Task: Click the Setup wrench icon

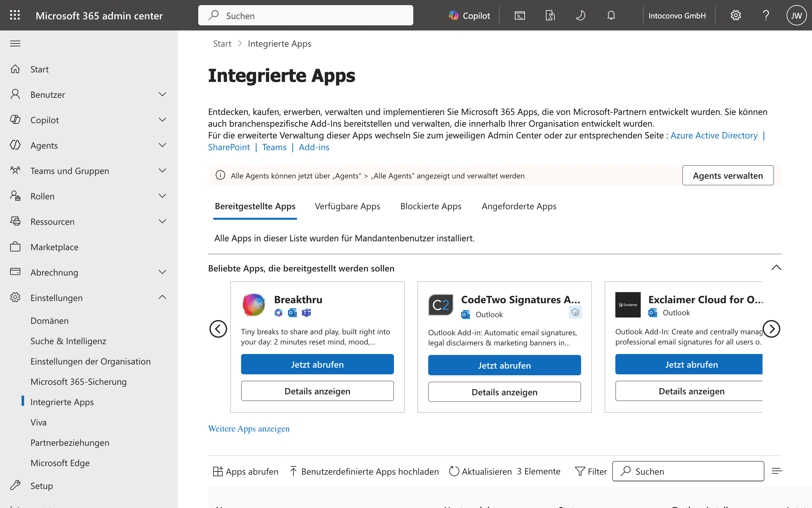Action: point(15,485)
